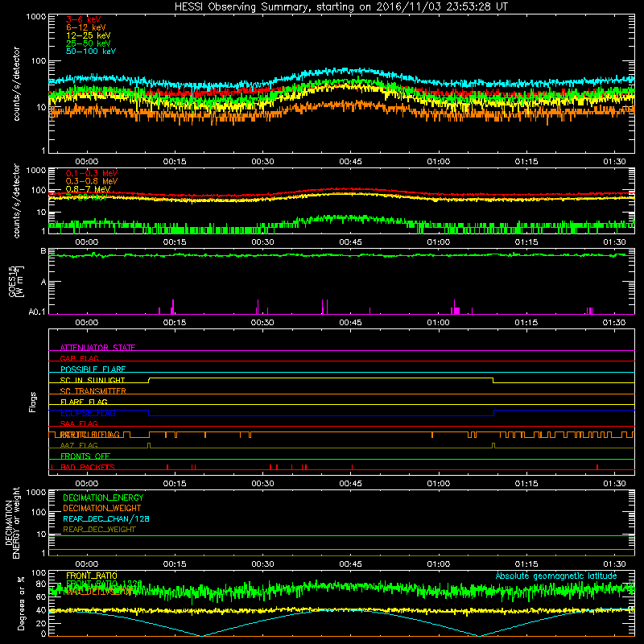Image resolution: width=644 pixels, height=644 pixels.
Task: Select the 0.8-7 MeV legend label
Action: point(89,189)
